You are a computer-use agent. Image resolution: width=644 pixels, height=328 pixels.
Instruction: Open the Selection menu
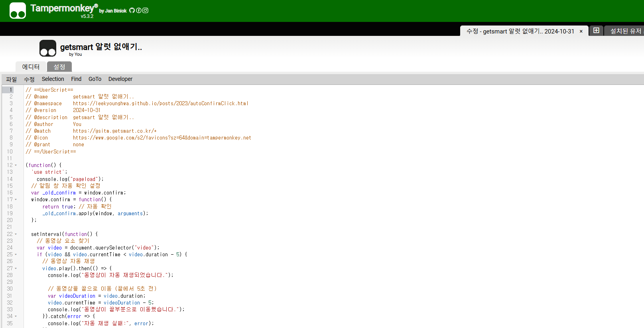[x=53, y=79]
